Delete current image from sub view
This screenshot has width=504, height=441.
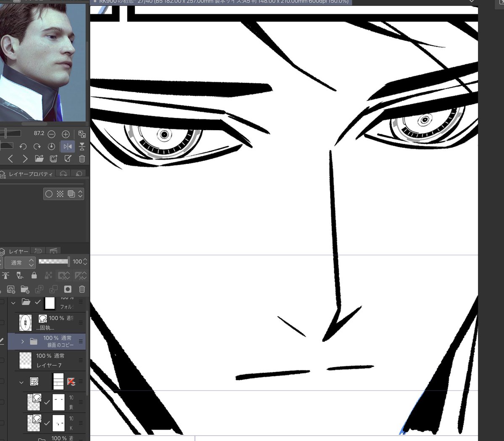[x=82, y=158]
